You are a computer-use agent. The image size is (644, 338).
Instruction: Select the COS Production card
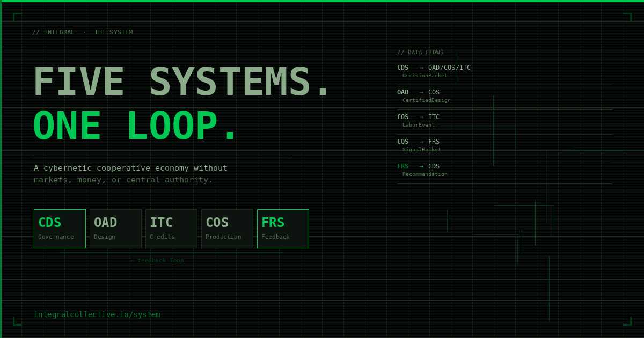tap(227, 229)
